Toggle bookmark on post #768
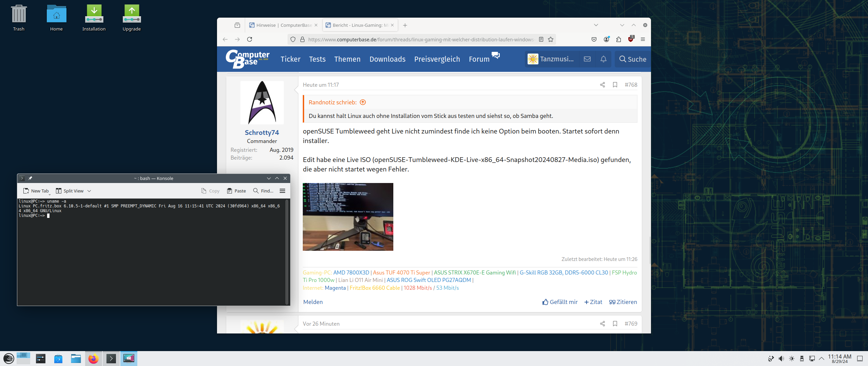Image resolution: width=868 pixels, height=366 pixels. click(615, 85)
